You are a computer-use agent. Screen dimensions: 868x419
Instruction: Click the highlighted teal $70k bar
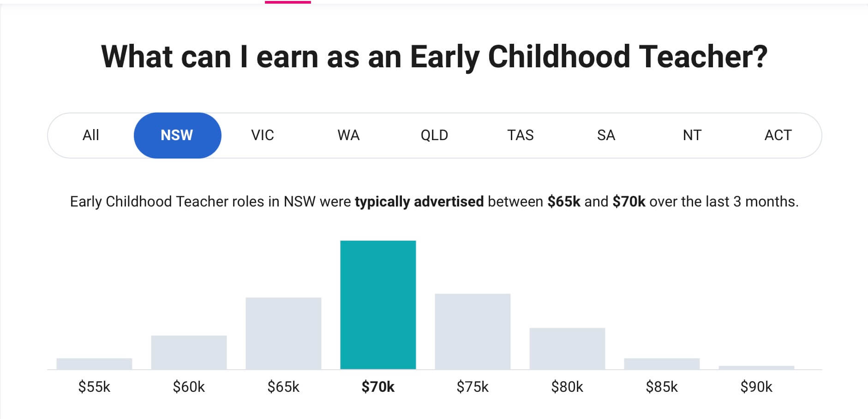(x=378, y=305)
